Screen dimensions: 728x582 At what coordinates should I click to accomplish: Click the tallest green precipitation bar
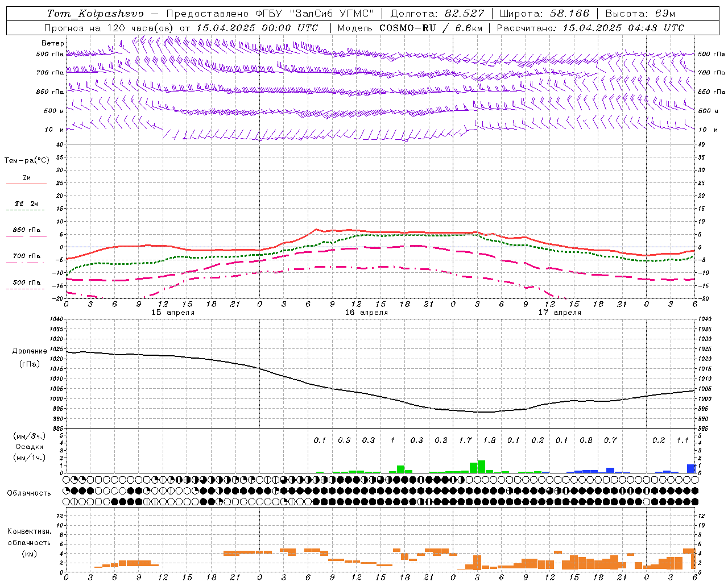click(x=481, y=467)
